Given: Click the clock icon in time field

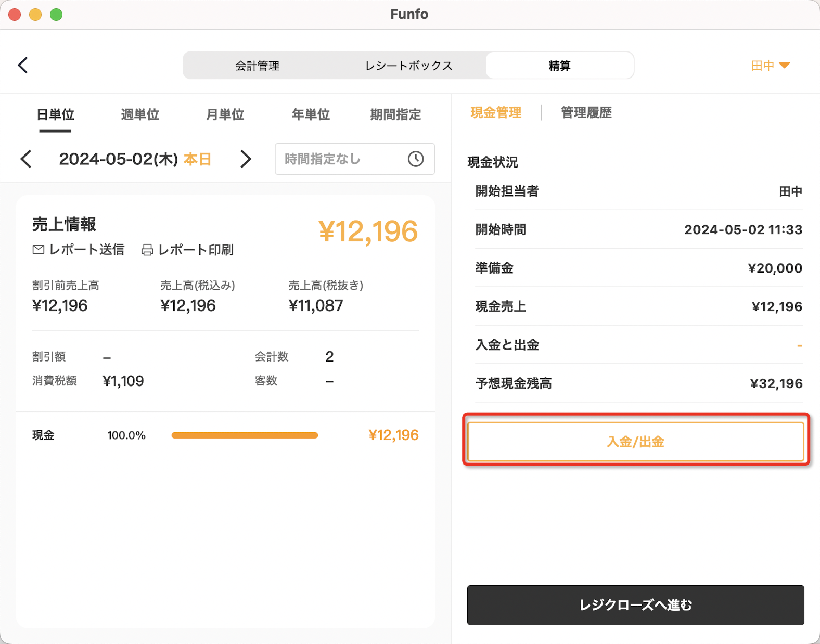Looking at the screenshot, I should (x=416, y=159).
